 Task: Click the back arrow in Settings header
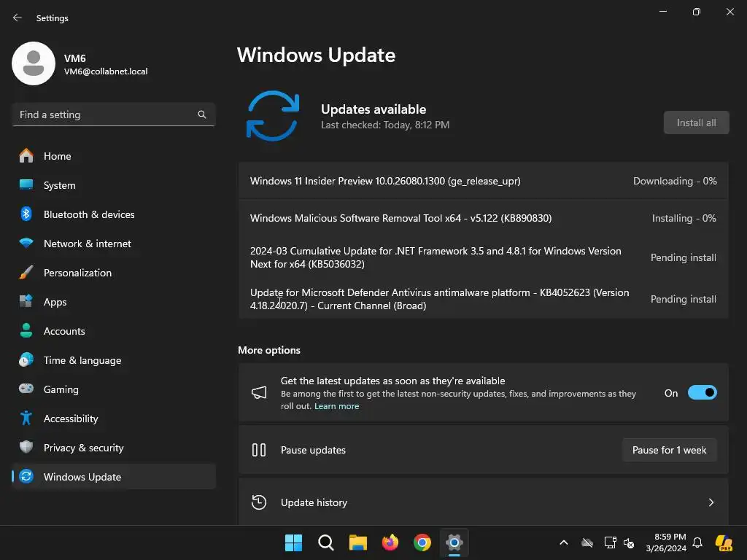pos(18,17)
